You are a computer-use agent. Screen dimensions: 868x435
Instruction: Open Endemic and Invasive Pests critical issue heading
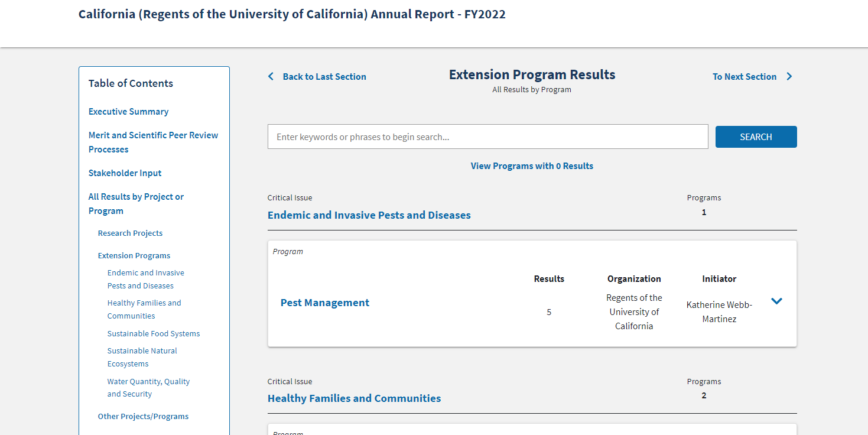pos(369,215)
